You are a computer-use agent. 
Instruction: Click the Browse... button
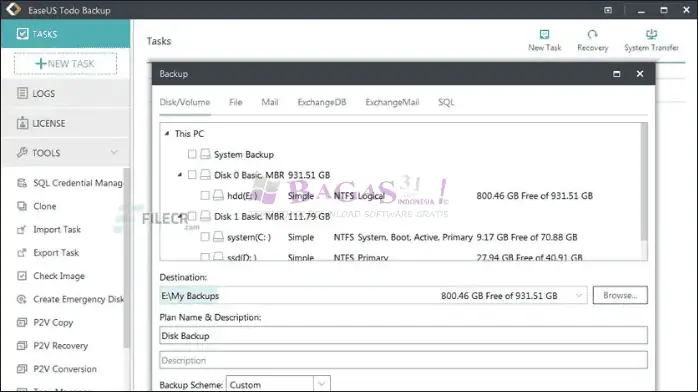(x=620, y=295)
